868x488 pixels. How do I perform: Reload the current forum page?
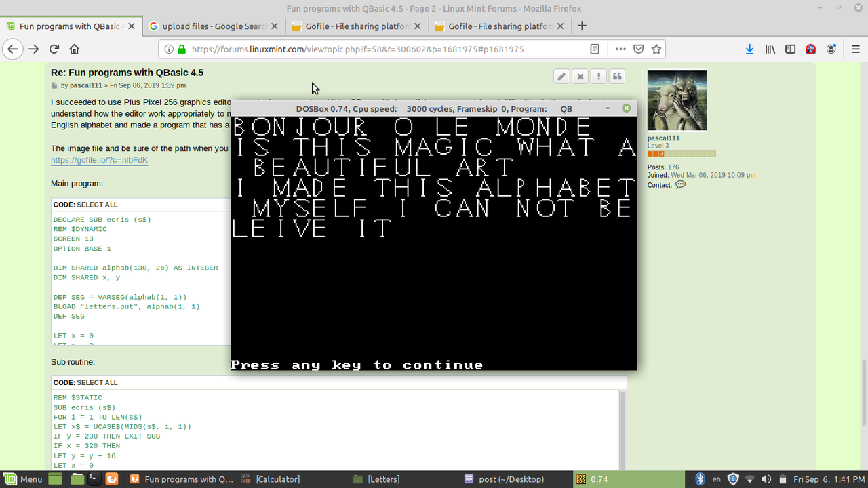coord(54,49)
